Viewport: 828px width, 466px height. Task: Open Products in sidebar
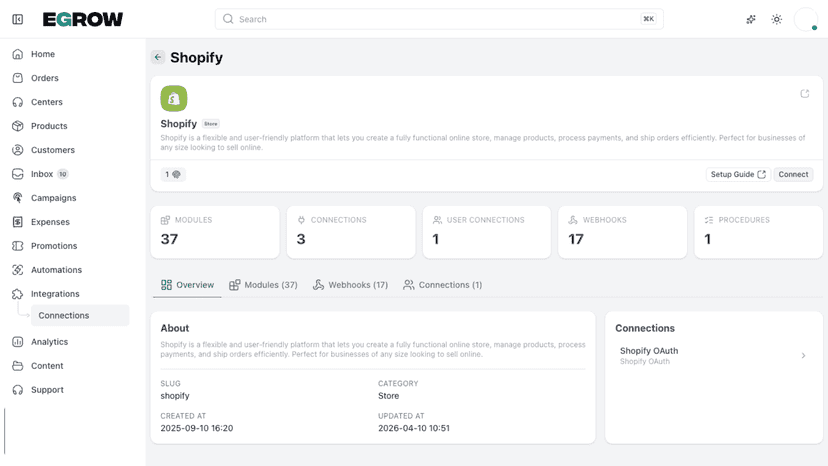[x=49, y=126]
